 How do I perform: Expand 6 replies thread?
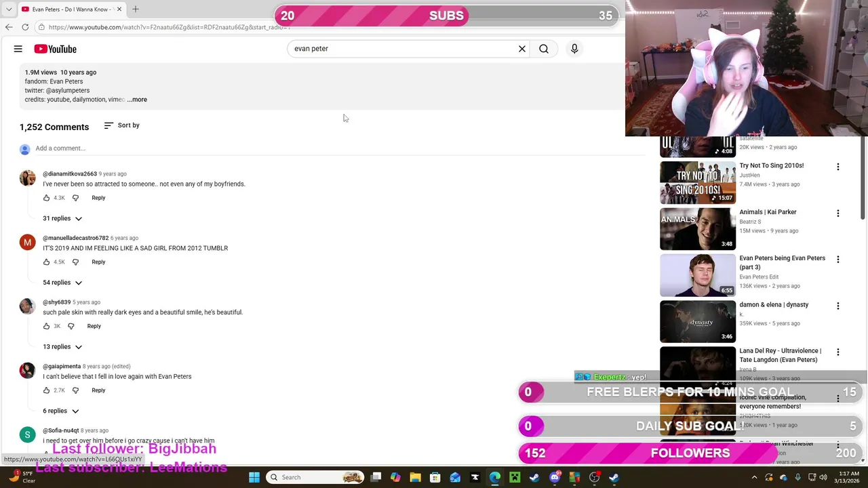pyautogui.click(x=61, y=411)
